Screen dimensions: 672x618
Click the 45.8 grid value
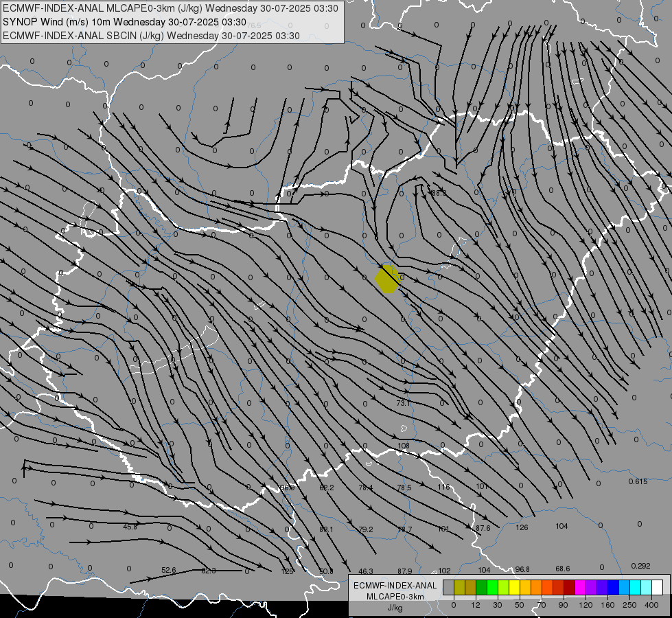[130, 527]
